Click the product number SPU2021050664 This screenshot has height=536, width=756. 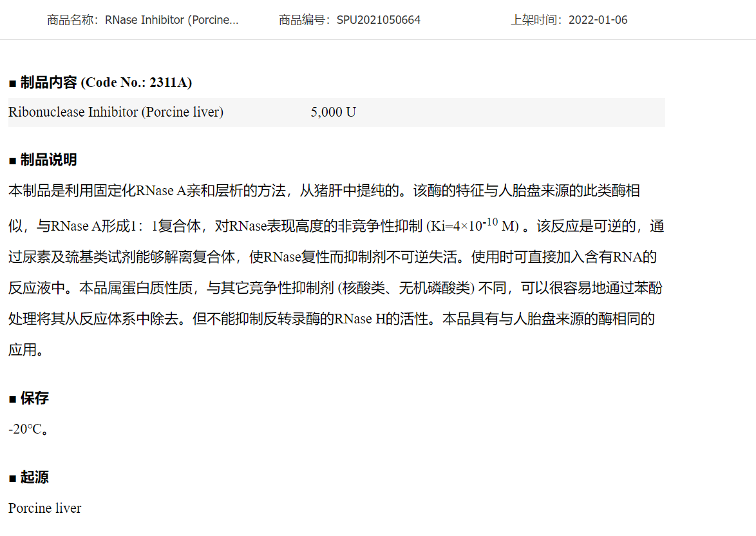[379, 20]
